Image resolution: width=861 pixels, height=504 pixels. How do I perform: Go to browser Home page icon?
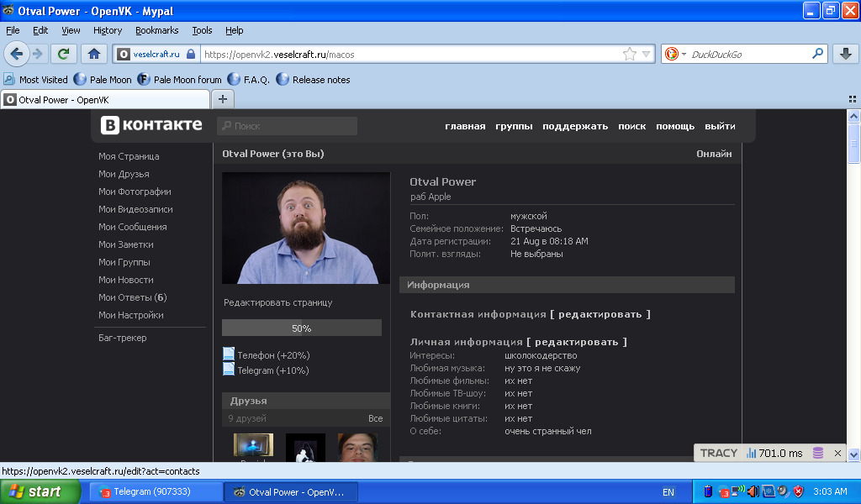tap(93, 54)
